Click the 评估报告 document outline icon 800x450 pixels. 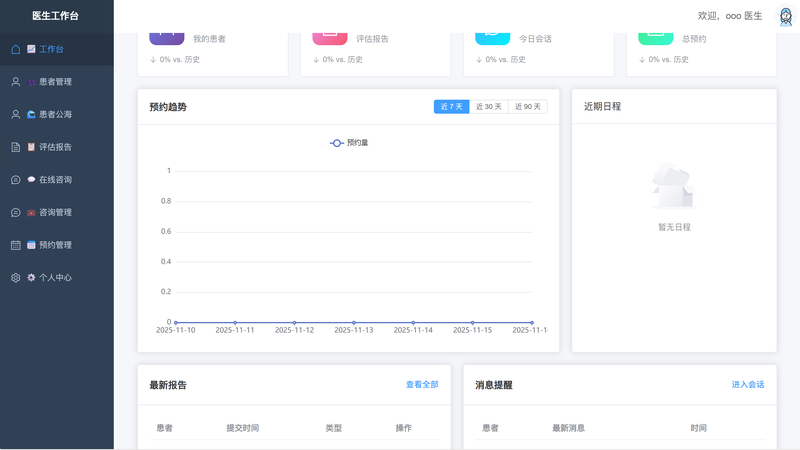(16, 147)
